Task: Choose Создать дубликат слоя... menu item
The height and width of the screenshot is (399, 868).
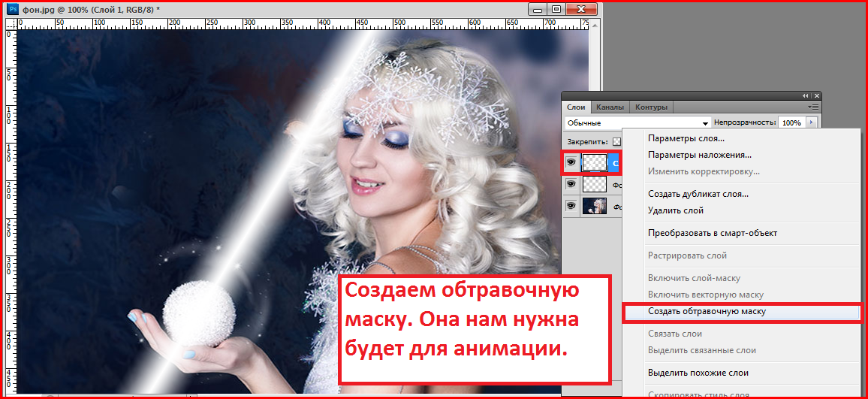Action: [x=698, y=194]
